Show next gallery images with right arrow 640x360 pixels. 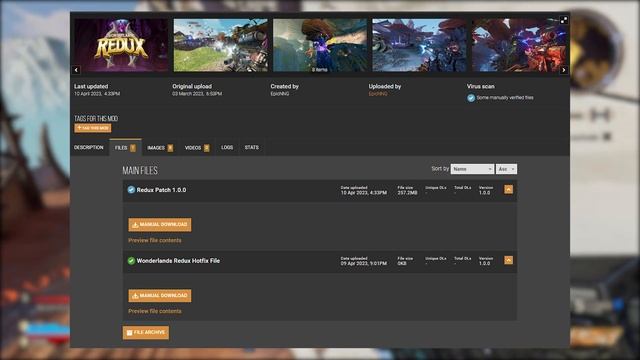(564, 70)
